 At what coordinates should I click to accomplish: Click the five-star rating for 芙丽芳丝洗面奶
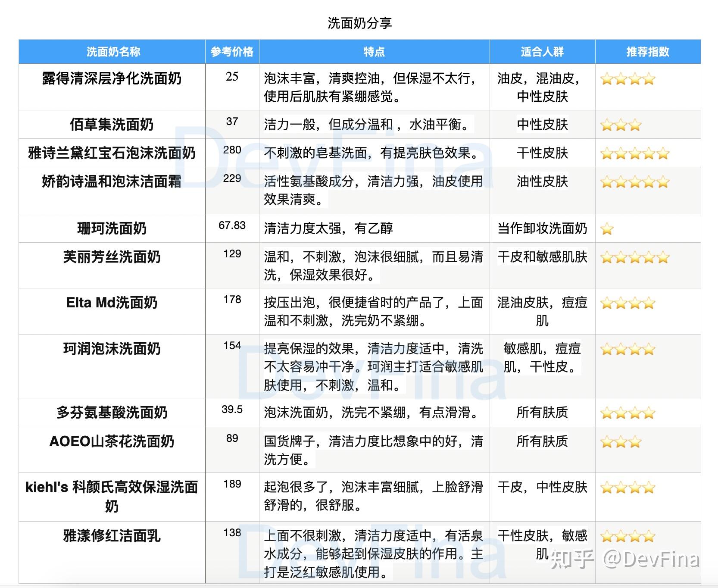[x=635, y=257]
